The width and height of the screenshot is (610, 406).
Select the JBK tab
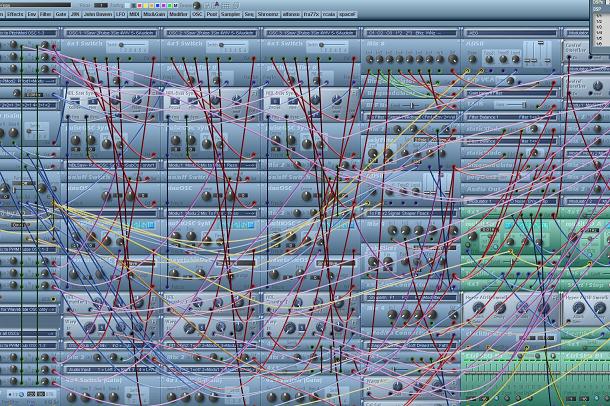75,14
